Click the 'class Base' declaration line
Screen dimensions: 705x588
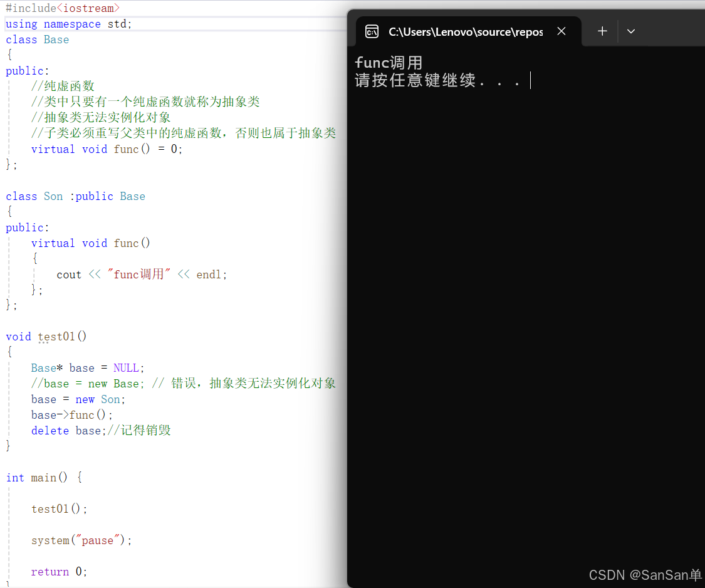[x=38, y=39]
